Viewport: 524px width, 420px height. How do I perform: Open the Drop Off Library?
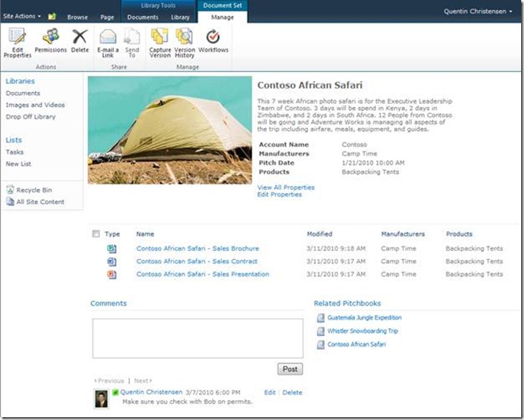click(31, 116)
